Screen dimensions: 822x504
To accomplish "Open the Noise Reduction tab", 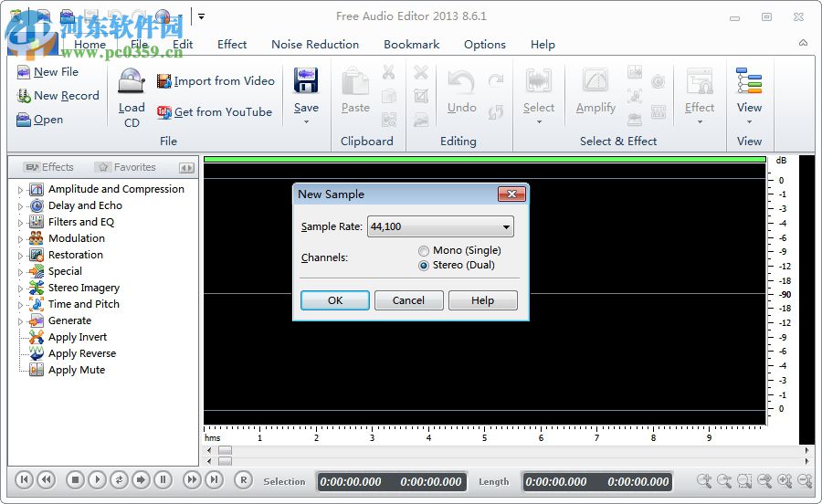I will (315, 45).
